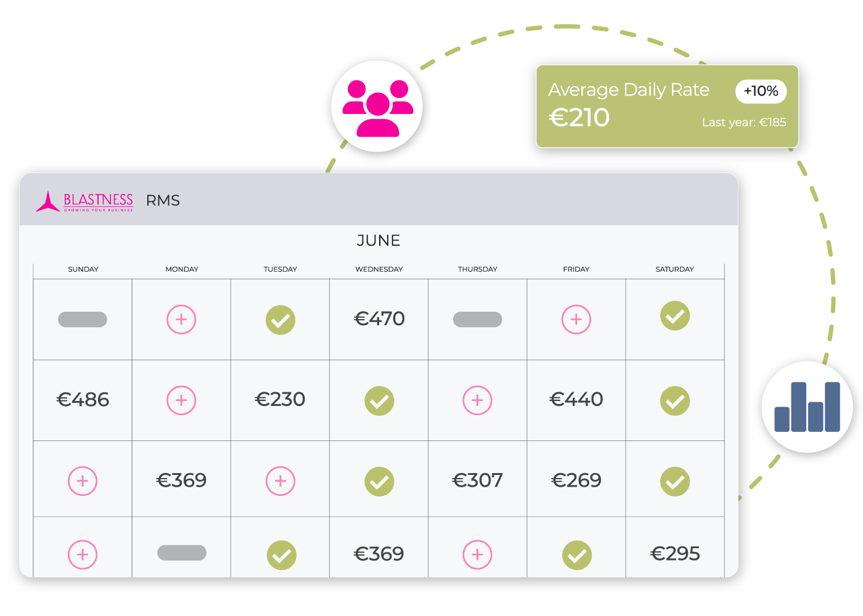Screen dimensions: 863x616
Task: Click the JUNE month heading
Action: pyautogui.click(x=378, y=241)
